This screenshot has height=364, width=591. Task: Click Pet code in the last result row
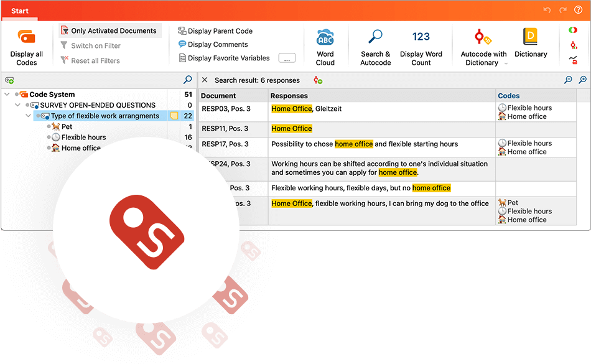pos(508,203)
